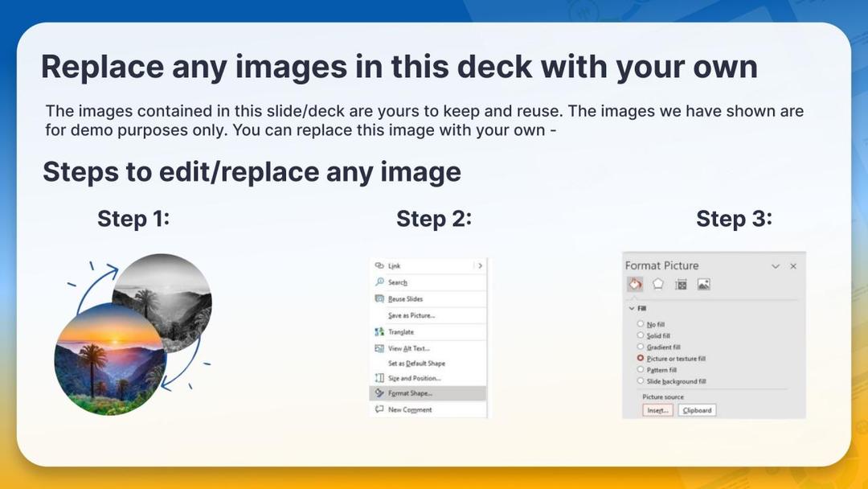Viewport: 868px width, 489px height.
Task: Enable Picture or texture fill
Action: (x=641, y=358)
